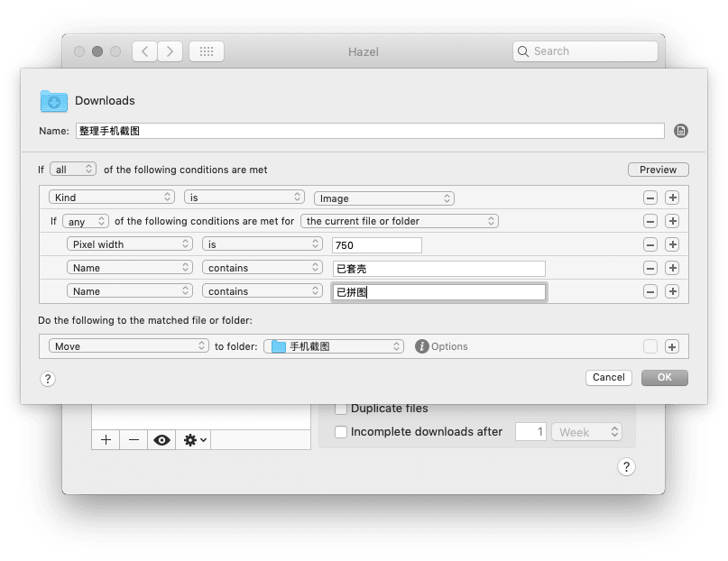Click the Pixel width value field 750
The height and width of the screenshot is (561, 728).
click(376, 244)
